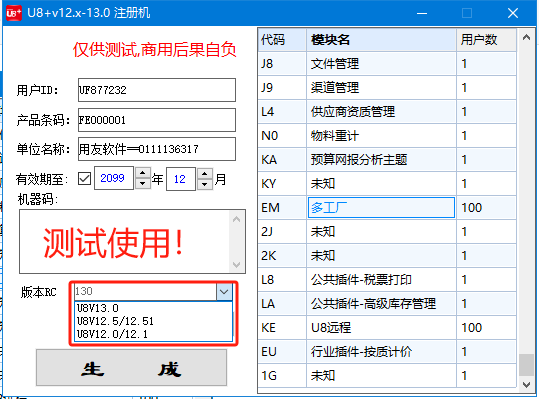Click the 模块名 column header
This screenshot has width=539, height=399.
(x=381, y=40)
